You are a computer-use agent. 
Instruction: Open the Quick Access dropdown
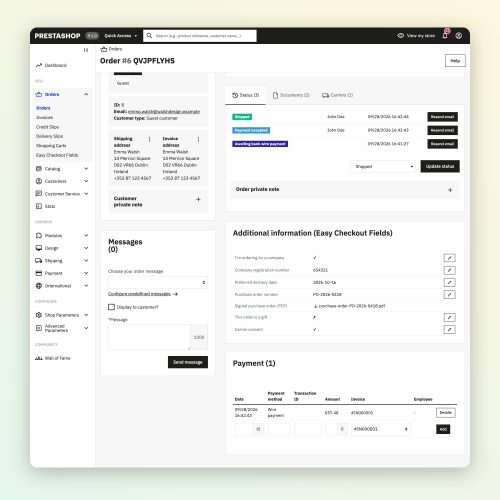[x=121, y=36]
